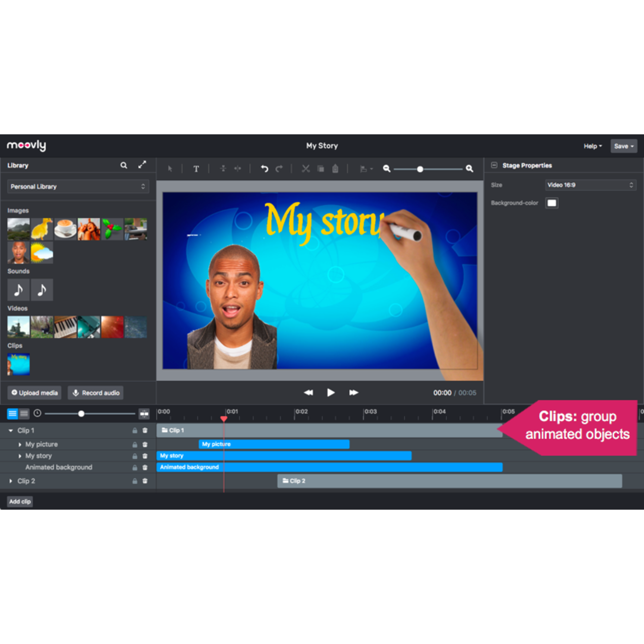This screenshot has height=644, width=644.
Task: Click the Upload media button
Action: click(34, 392)
